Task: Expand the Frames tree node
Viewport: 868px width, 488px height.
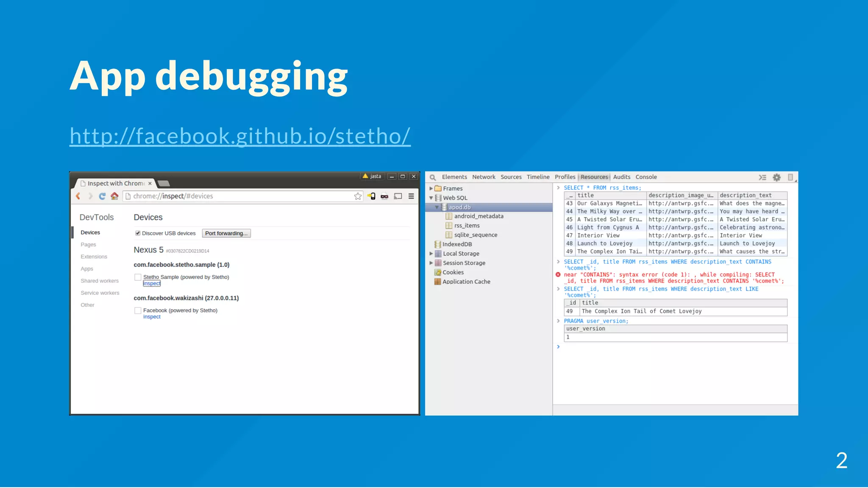Action: point(431,189)
